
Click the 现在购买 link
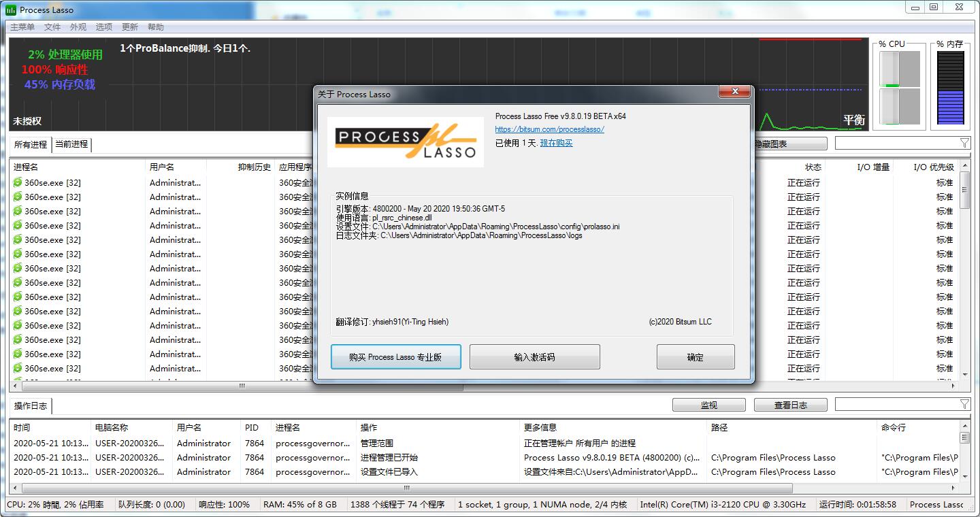pos(557,143)
